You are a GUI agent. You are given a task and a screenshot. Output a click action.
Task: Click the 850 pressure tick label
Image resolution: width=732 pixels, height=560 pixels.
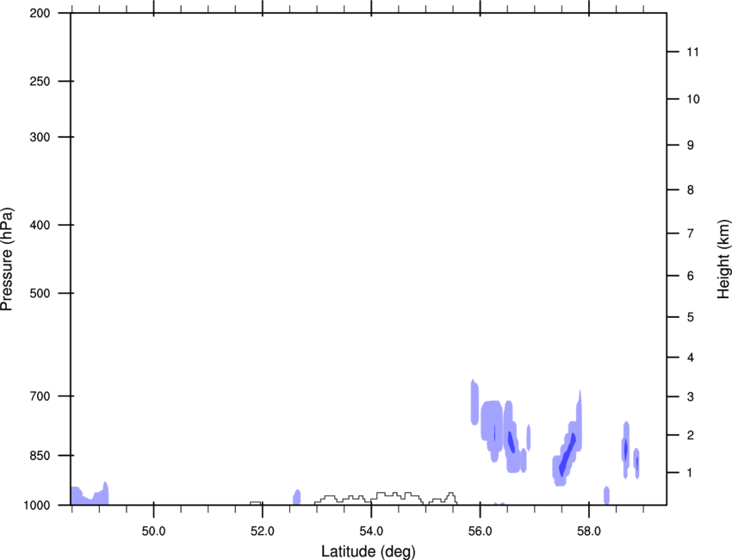(40, 456)
